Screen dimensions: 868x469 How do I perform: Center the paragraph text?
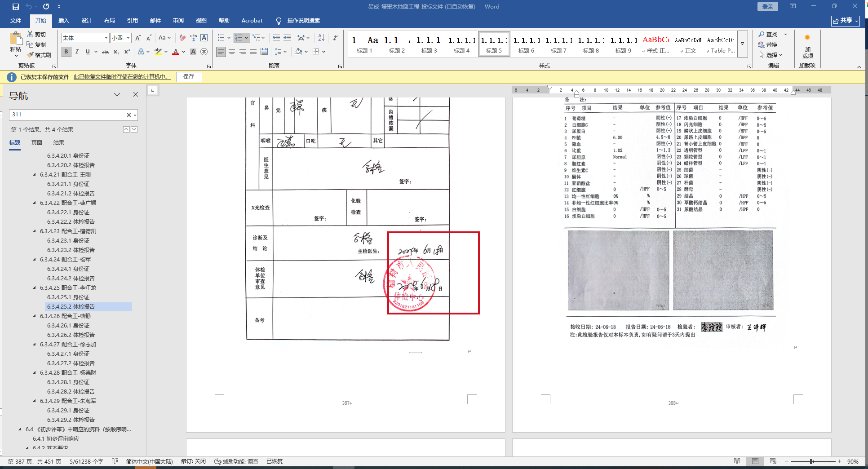(x=232, y=52)
